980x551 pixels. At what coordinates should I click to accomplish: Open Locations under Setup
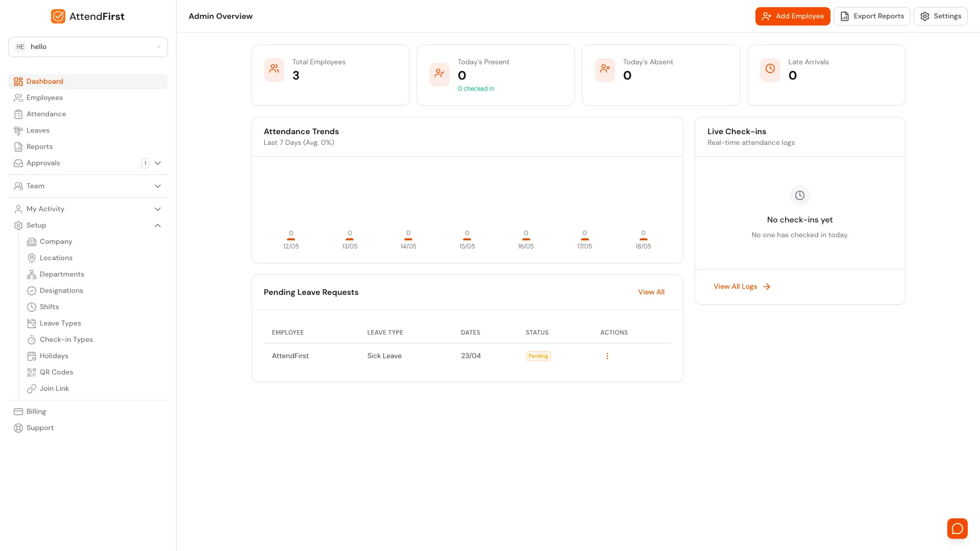(94, 258)
